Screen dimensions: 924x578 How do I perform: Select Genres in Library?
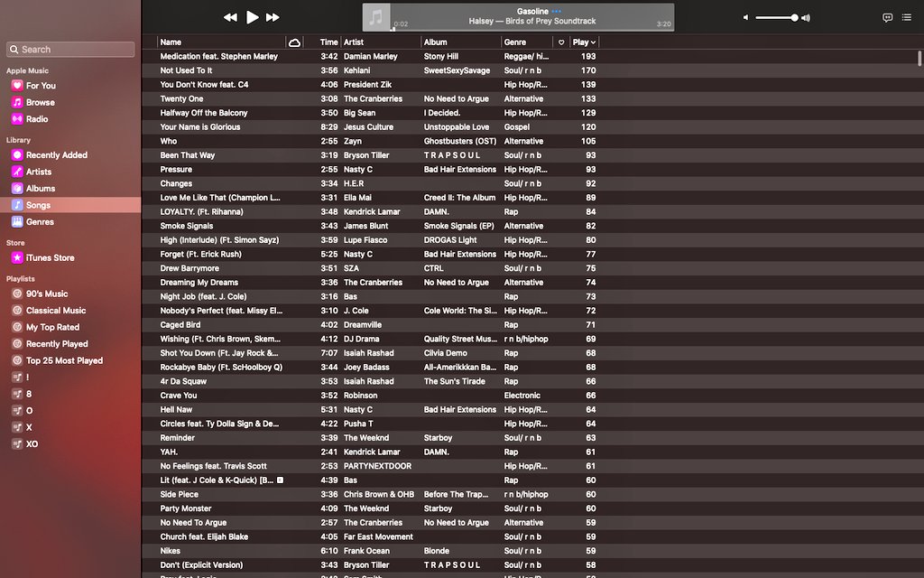coord(40,222)
